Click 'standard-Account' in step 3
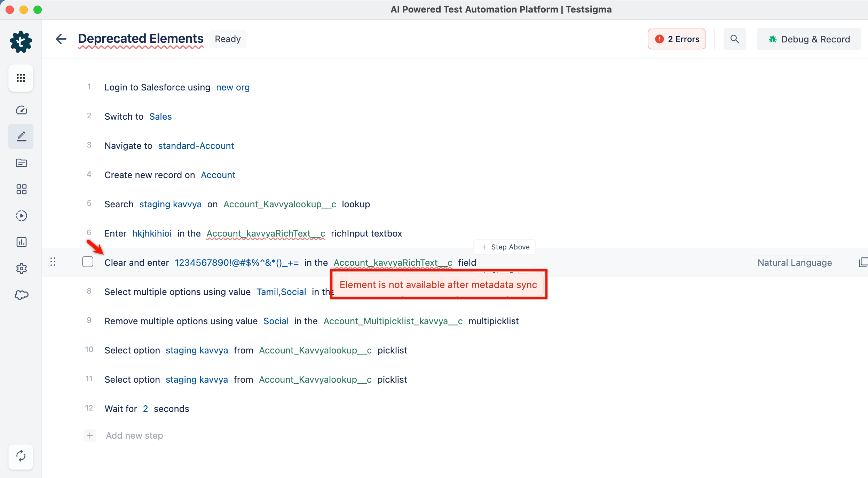This screenshot has width=868, height=478. (196, 146)
